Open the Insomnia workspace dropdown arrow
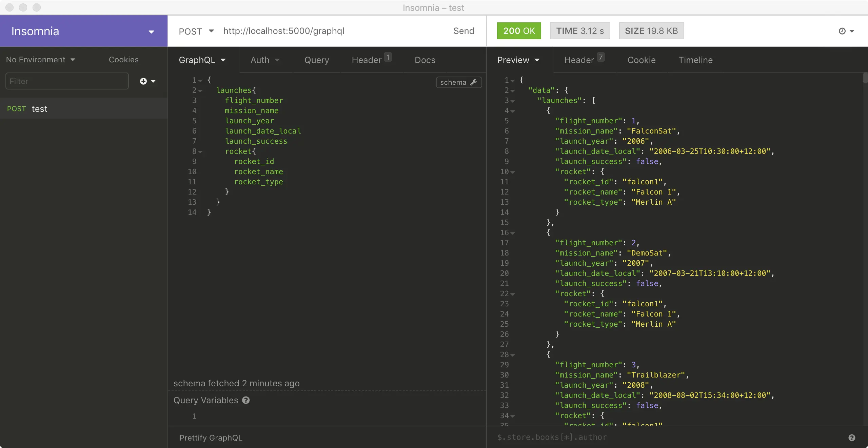 point(151,32)
